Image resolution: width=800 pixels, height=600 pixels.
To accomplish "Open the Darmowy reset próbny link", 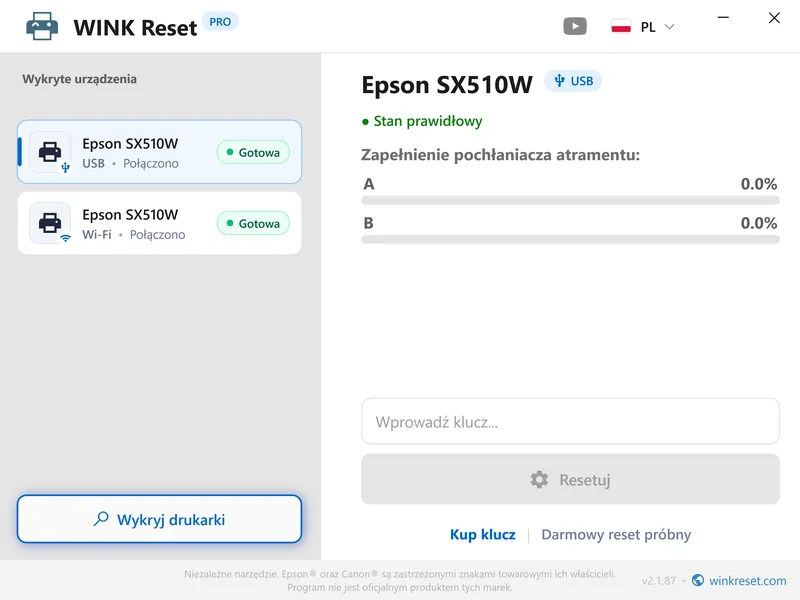I will pos(616,535).
